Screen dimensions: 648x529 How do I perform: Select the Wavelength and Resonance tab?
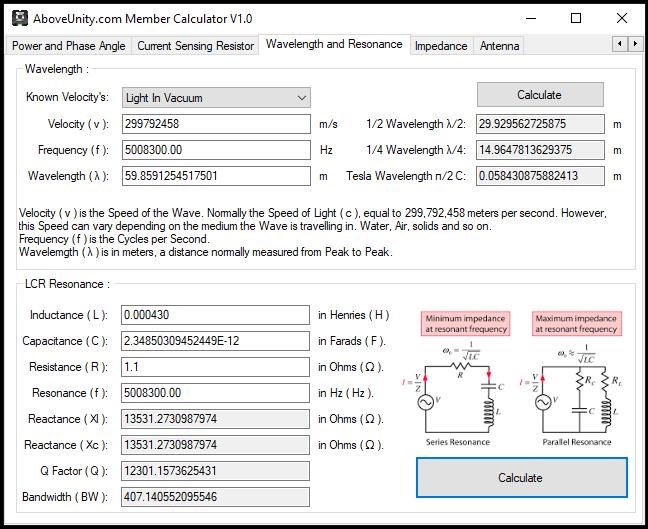click(334, 44)
